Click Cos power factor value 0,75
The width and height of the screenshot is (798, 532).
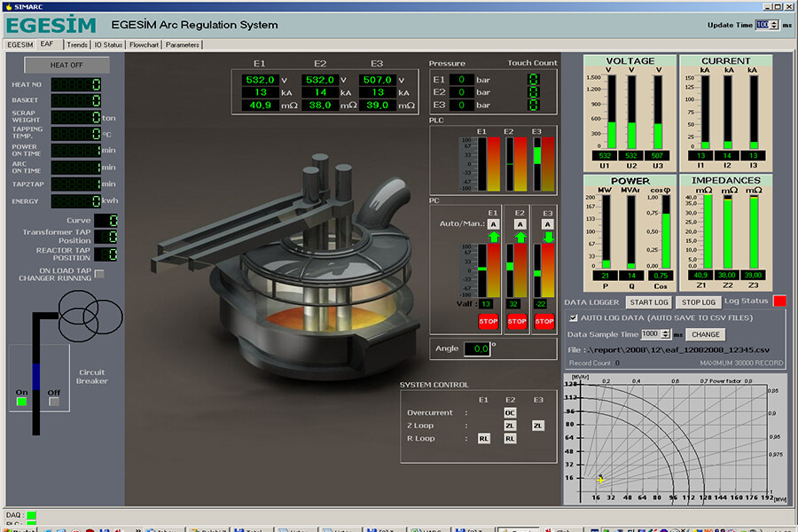(661, 276)
